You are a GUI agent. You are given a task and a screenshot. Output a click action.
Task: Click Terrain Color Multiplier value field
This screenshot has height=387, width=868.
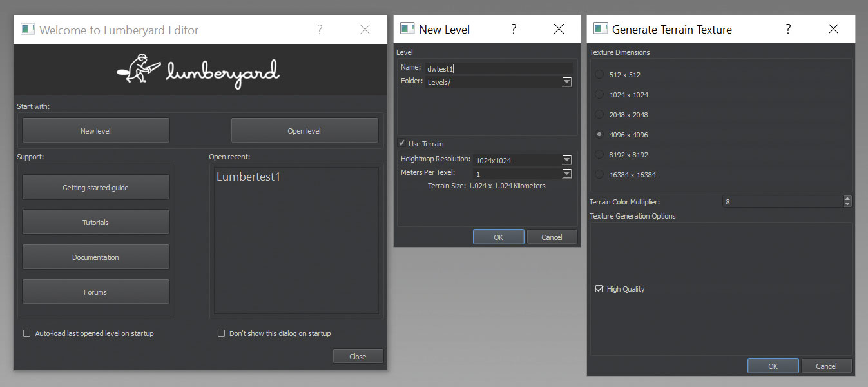(782, 202)
